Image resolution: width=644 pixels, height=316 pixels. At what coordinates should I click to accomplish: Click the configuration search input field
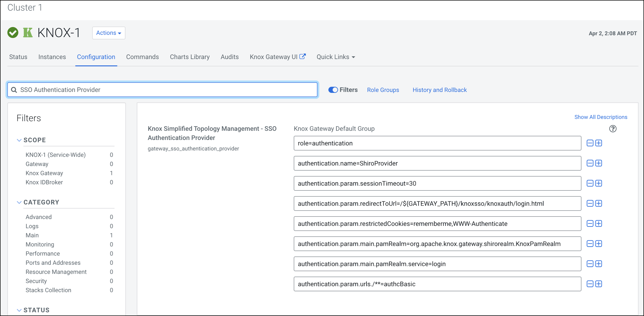(165, 90)
